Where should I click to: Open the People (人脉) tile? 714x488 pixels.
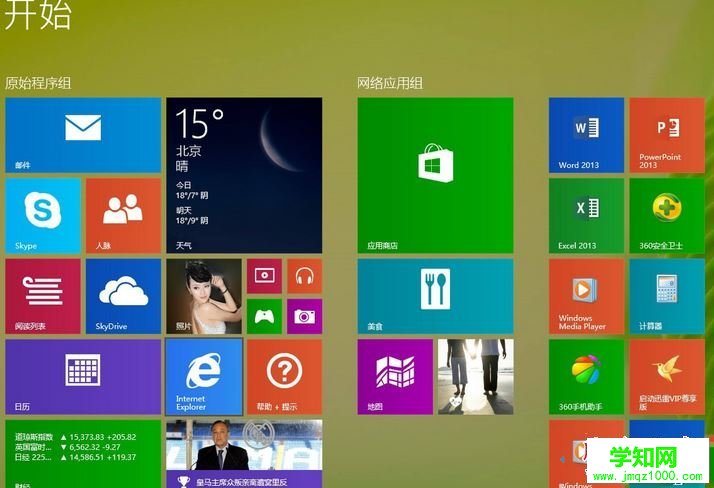click(x=123, y=216)
